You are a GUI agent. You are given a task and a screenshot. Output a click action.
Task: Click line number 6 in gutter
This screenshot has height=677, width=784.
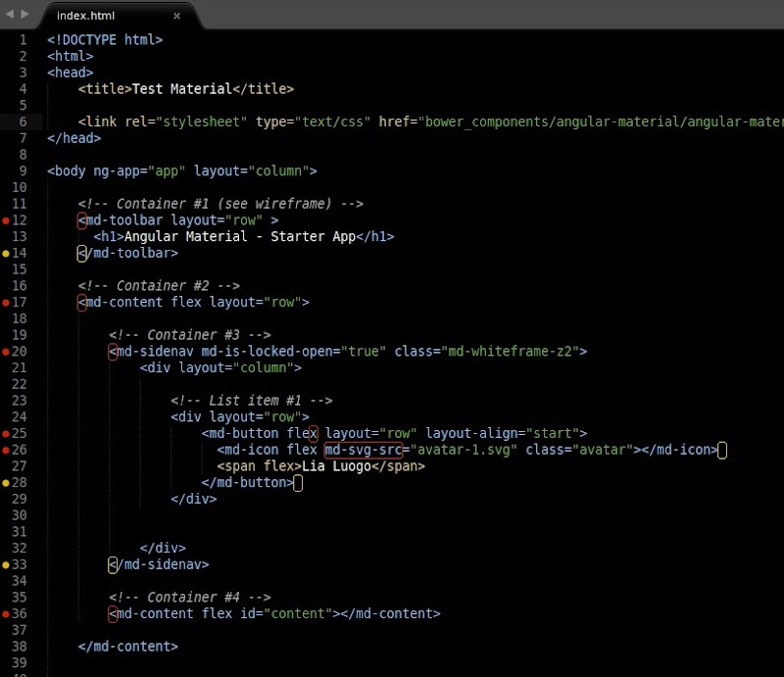(x=23, y=122)
